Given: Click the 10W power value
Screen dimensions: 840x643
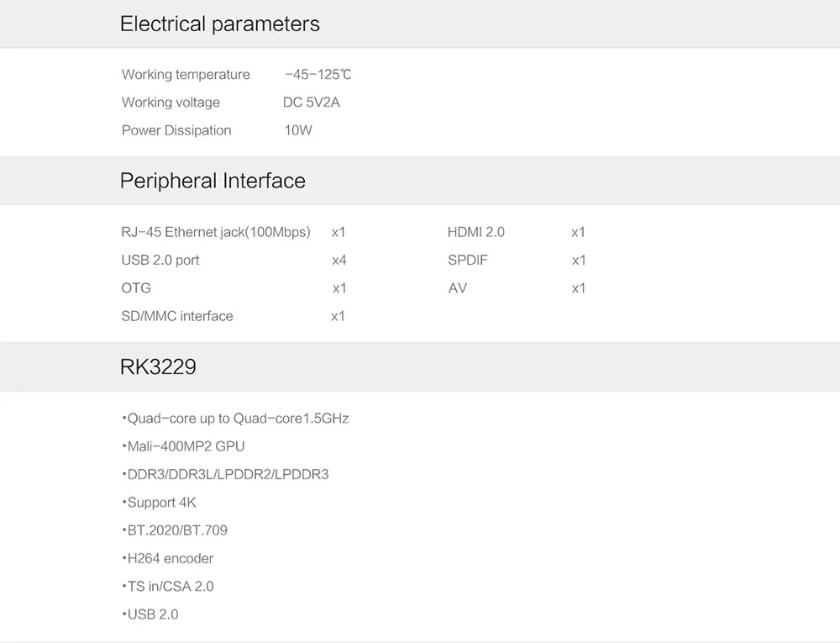Looking at the screenshot, I should 298,130.
